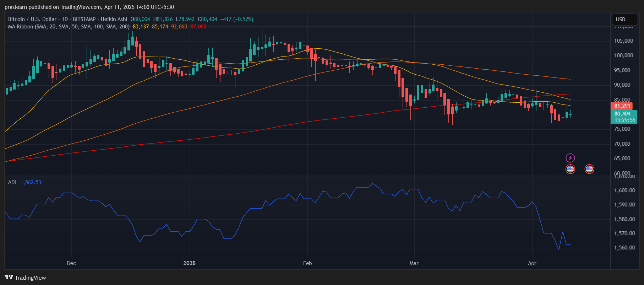
Task: Select the ADL indicator label
Action: click(12, 182)
